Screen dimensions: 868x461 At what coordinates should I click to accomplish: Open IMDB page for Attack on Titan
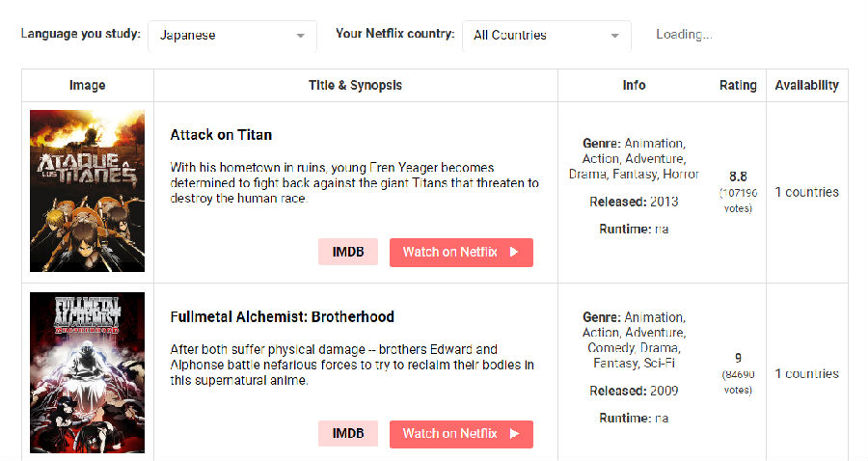point(348,253)
